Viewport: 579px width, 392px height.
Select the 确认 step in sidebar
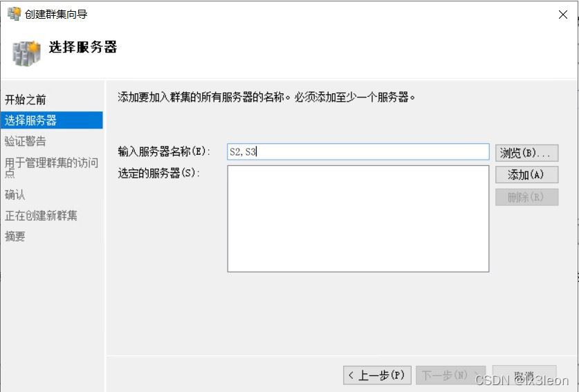click(x=15, y=194)
